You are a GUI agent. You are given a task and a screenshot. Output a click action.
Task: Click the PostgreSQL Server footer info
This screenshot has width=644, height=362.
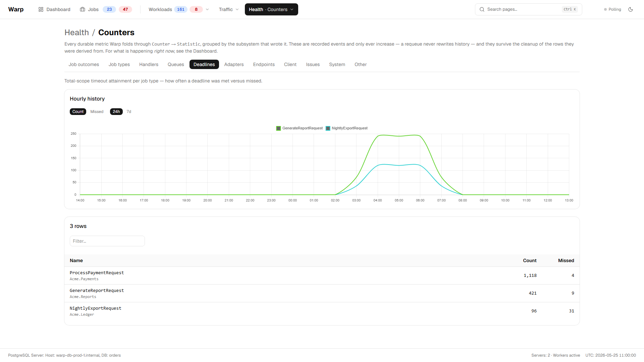tap(64, 355)
